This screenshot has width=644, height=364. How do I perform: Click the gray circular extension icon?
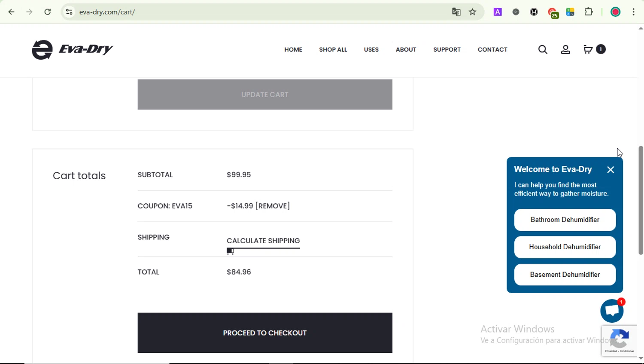tap(516, 12)
